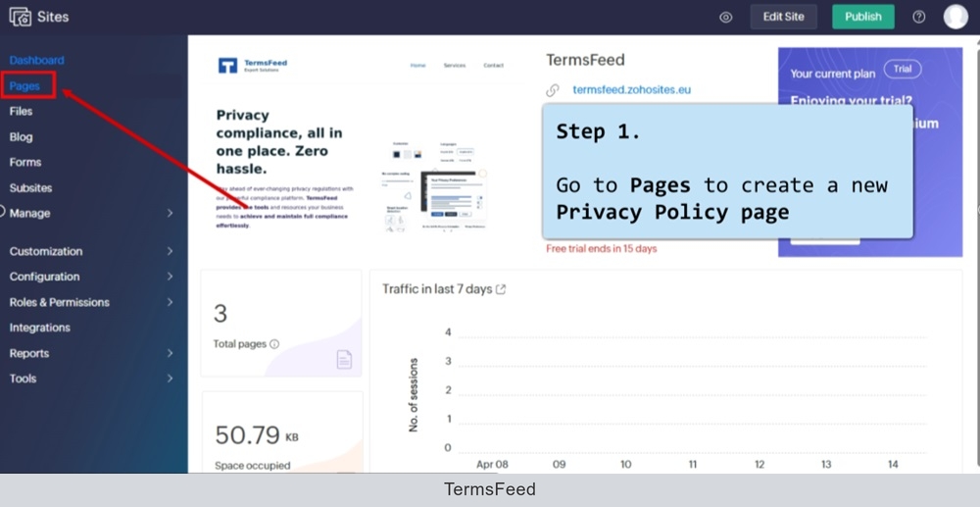
Task: Click Services in the site preview nav
Action: [455, 65]
